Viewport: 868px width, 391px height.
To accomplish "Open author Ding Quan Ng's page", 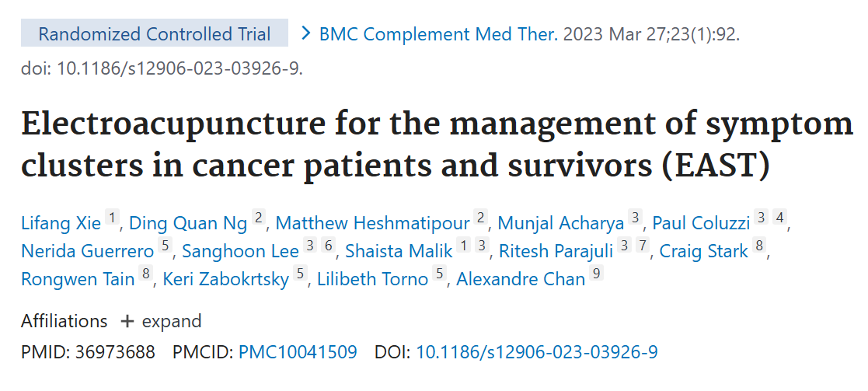I will point(187,224).
